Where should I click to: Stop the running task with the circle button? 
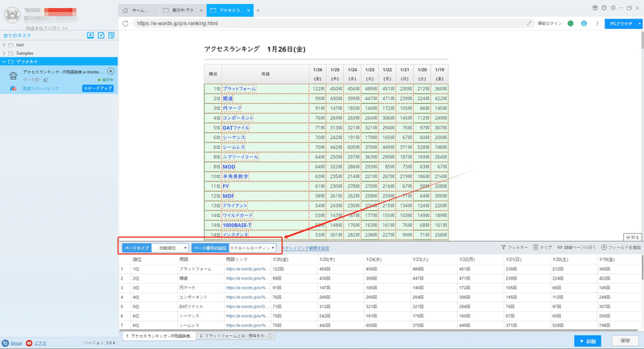(110, 71)
